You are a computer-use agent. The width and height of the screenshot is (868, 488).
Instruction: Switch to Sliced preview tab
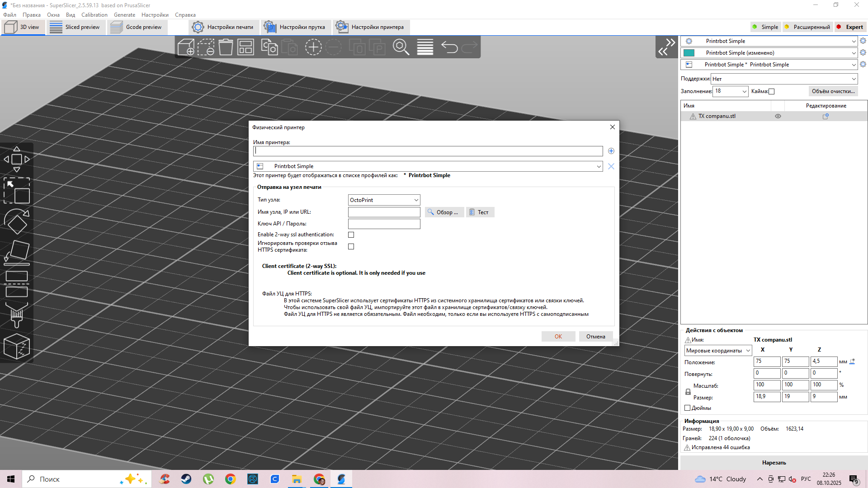(75, 27)
